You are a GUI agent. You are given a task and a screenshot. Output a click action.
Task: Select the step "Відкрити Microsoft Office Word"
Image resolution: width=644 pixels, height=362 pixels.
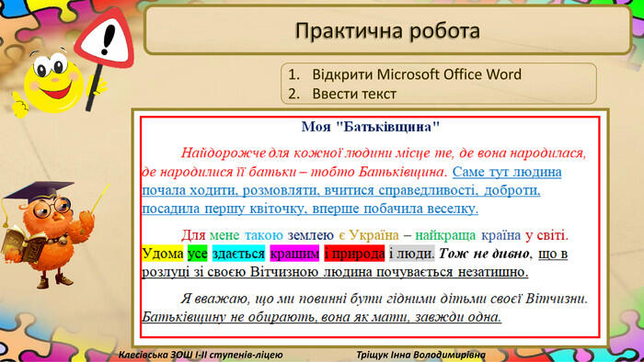tap(417, 74)
